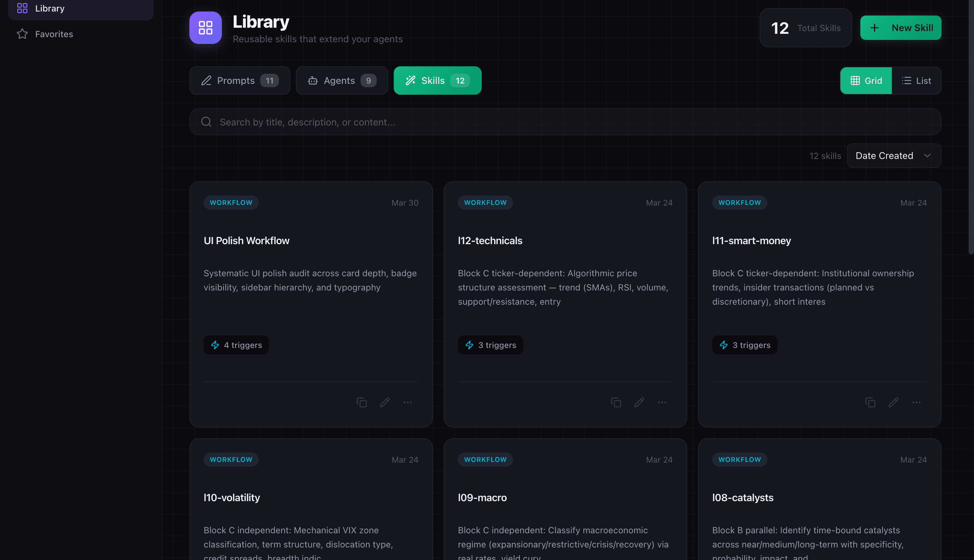Edit the l11-smart-money skill
Image resolution: width=974 pixels, height=560 pixels.
point(893,402)
